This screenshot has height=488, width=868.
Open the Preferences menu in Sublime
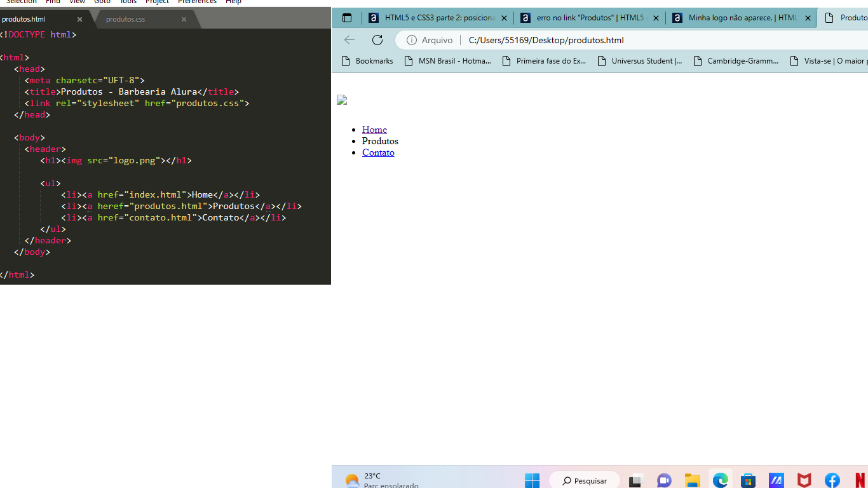(197, 2)
